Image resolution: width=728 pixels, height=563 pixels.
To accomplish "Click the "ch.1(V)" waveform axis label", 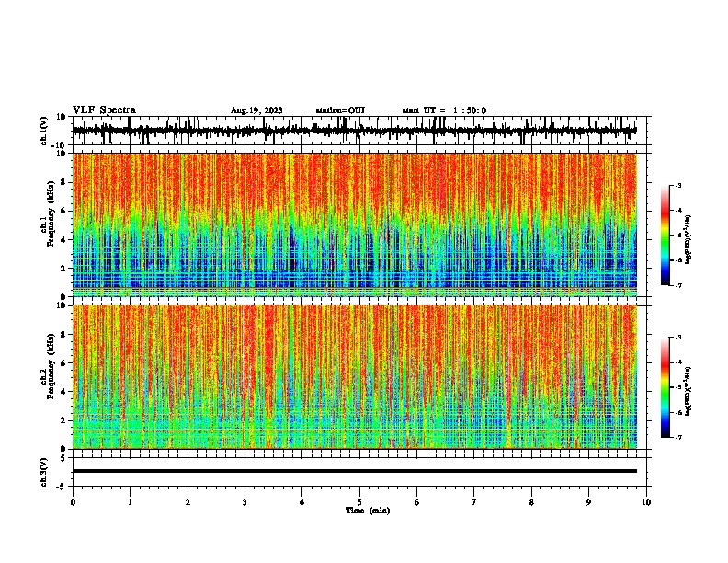I will pyautogui.click(x=44, y=131).
